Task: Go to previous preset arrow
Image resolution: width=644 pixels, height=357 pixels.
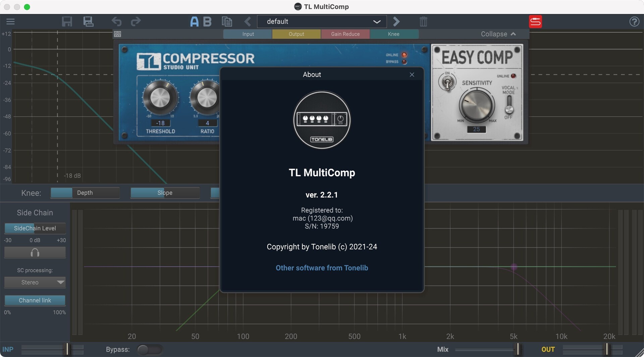Action: pos(248,21)
